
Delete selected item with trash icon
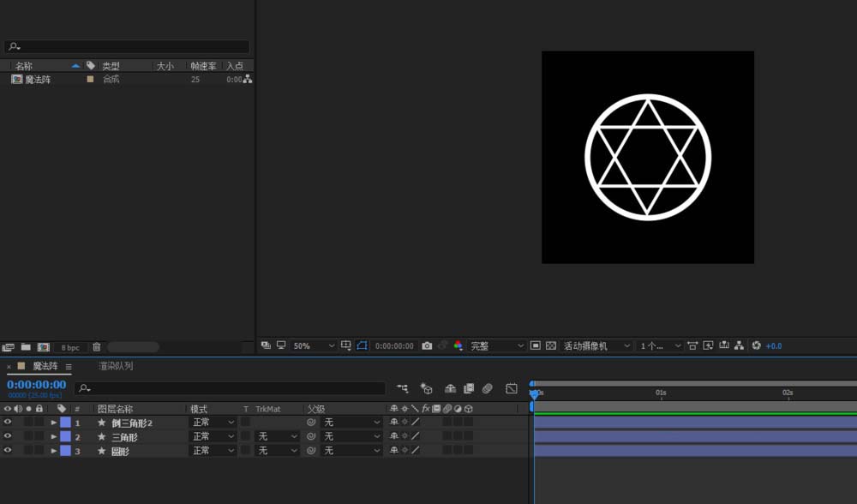[x=97, y=347]
